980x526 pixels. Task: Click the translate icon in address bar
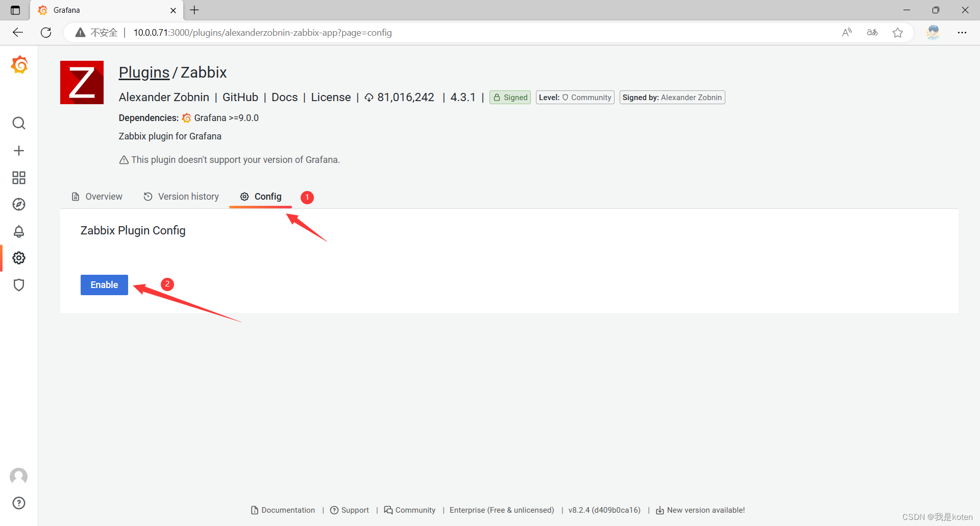[872, 33]
